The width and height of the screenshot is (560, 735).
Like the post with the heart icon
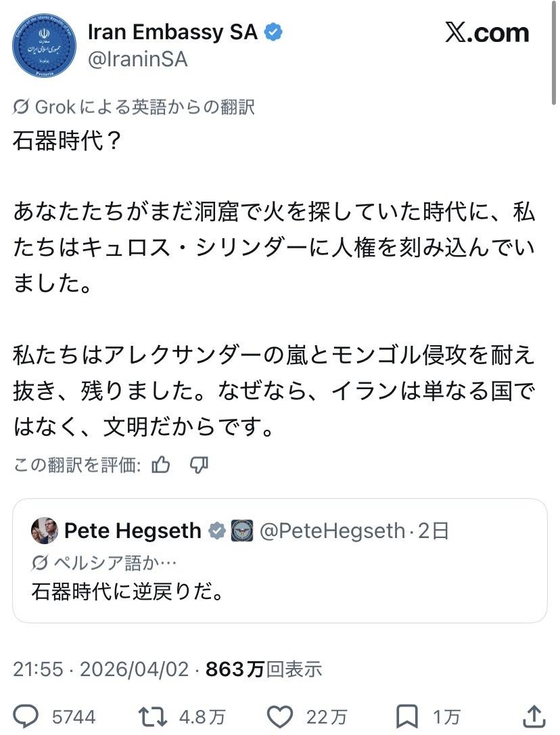click(280, 716)
